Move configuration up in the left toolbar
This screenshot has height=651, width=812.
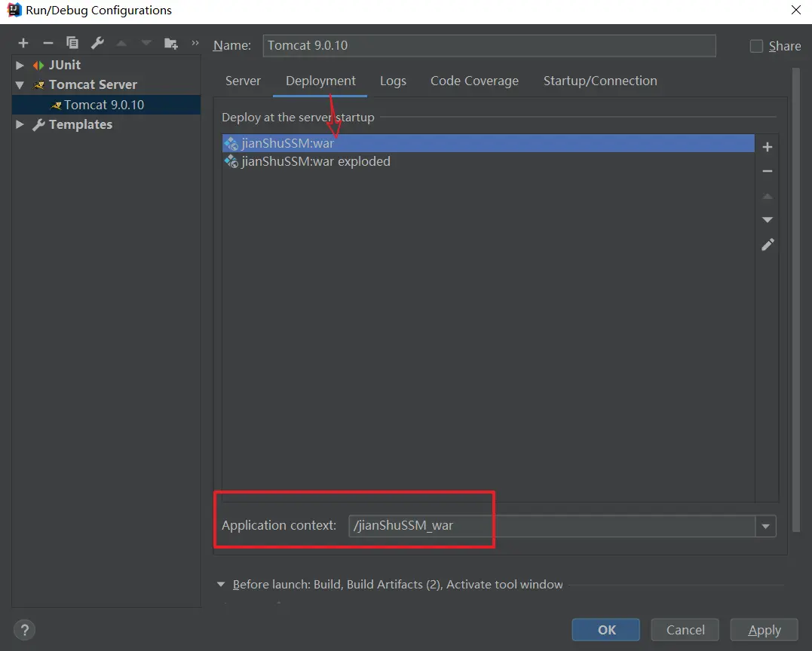tap(121, 44)
